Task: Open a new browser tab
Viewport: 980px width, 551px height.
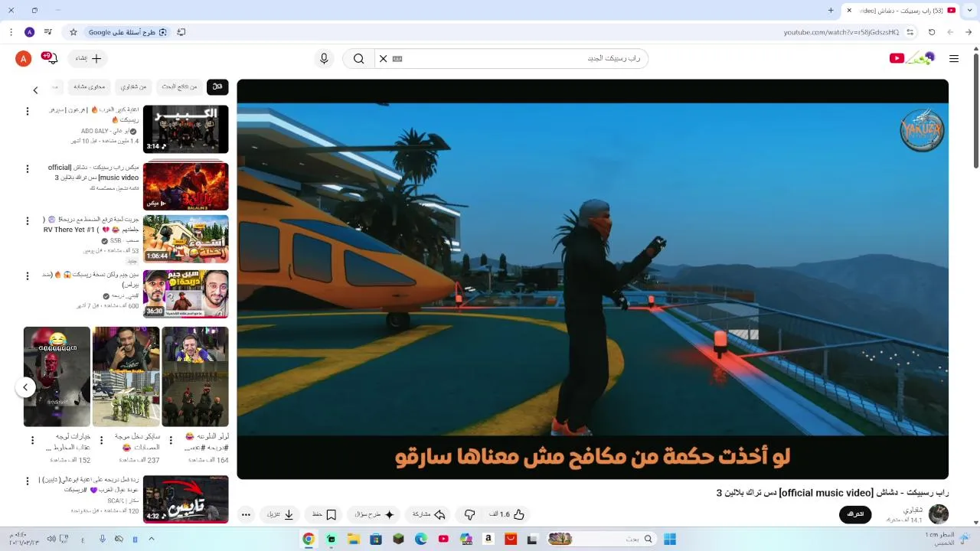Action: (831, 10)
